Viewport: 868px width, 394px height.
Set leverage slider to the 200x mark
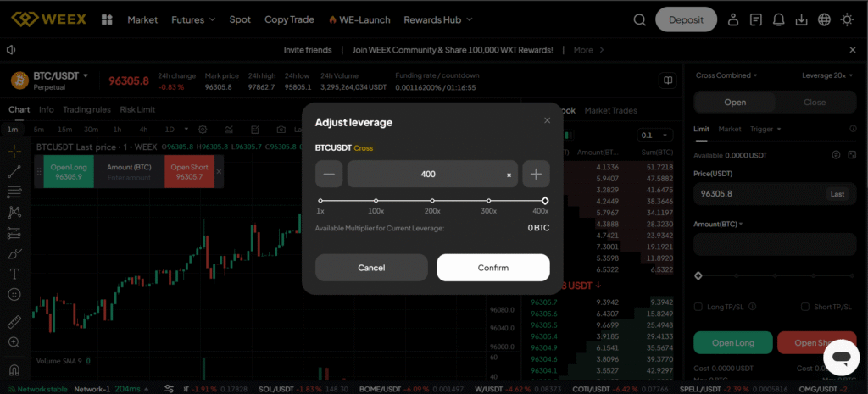432,201
